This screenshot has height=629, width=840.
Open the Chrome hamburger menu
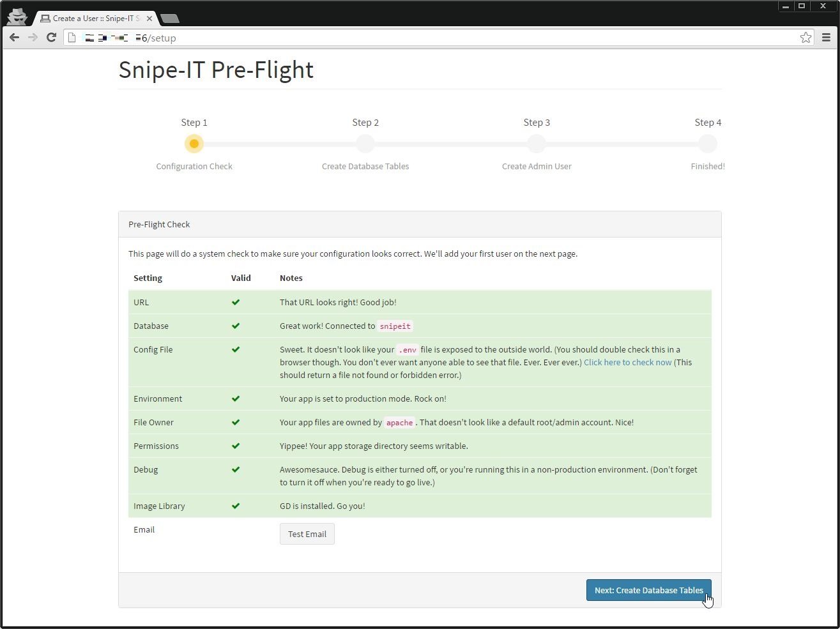(x=826, y=38)
